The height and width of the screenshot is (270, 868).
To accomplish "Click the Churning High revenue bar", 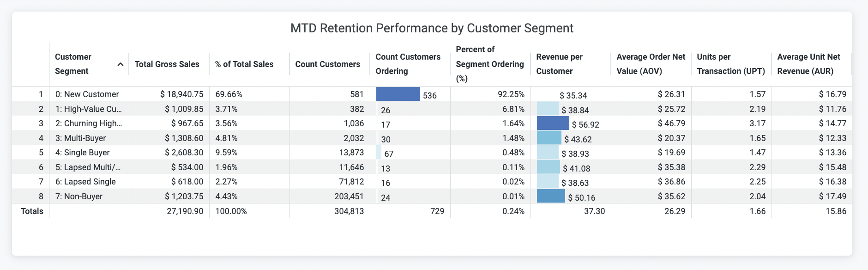I will point(553,123).
